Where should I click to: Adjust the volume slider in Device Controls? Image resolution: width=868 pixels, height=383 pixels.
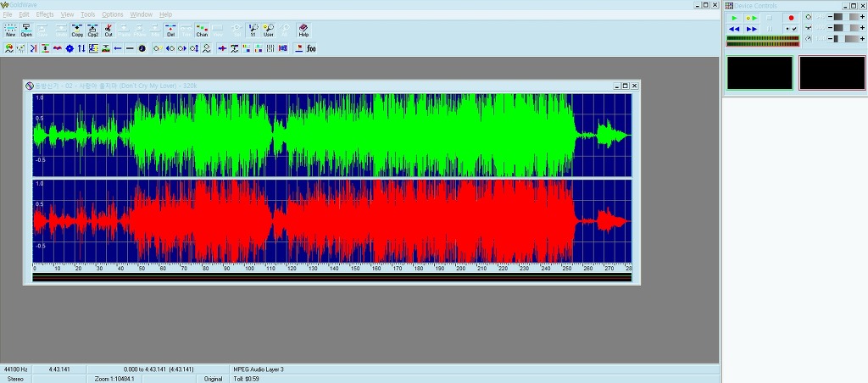pyautogui.click(x=845, y=17)
